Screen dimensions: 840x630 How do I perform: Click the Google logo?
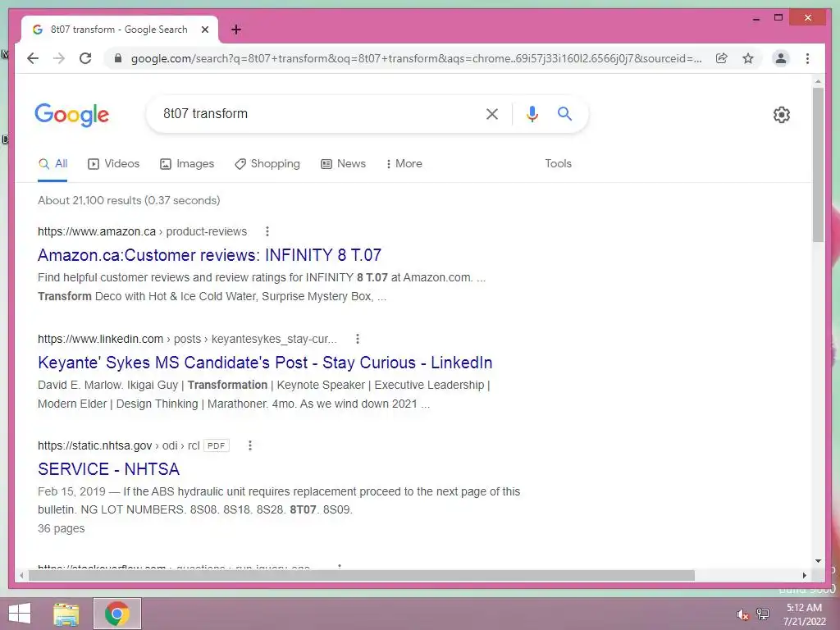click(x=72, y=115)
